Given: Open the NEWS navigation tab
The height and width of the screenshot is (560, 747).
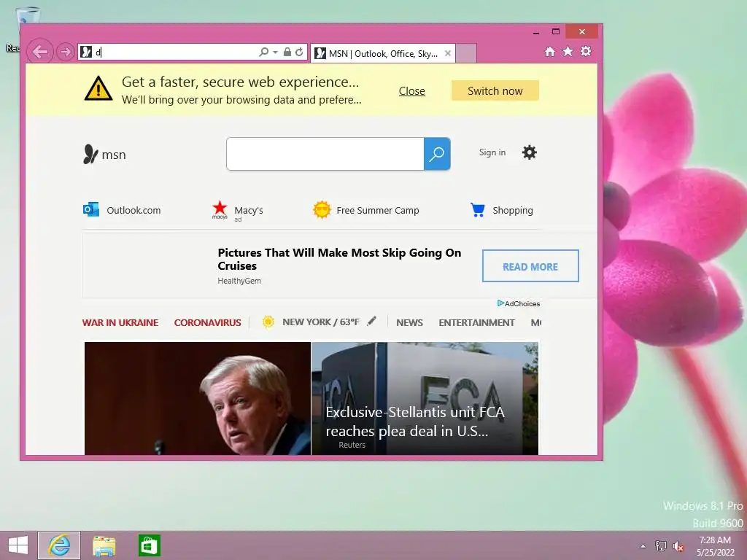Looking at the screenshot, I should (x=409, y=322).
